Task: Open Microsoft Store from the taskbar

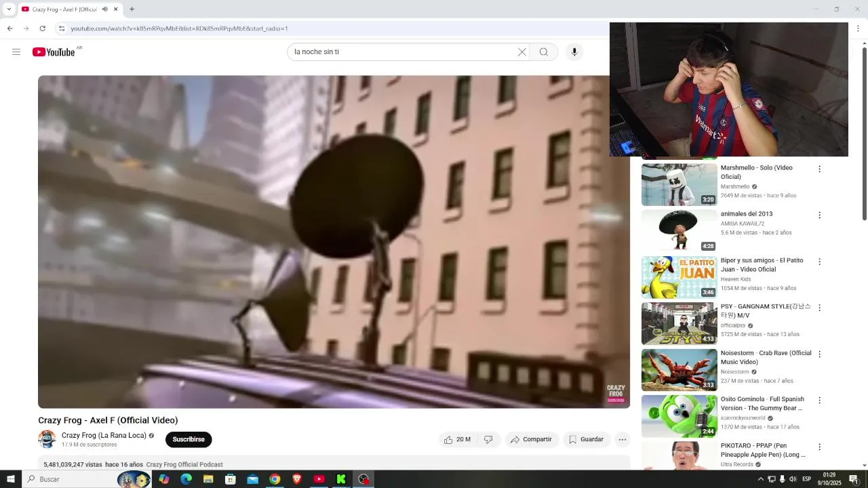Action: pos(231,479)
